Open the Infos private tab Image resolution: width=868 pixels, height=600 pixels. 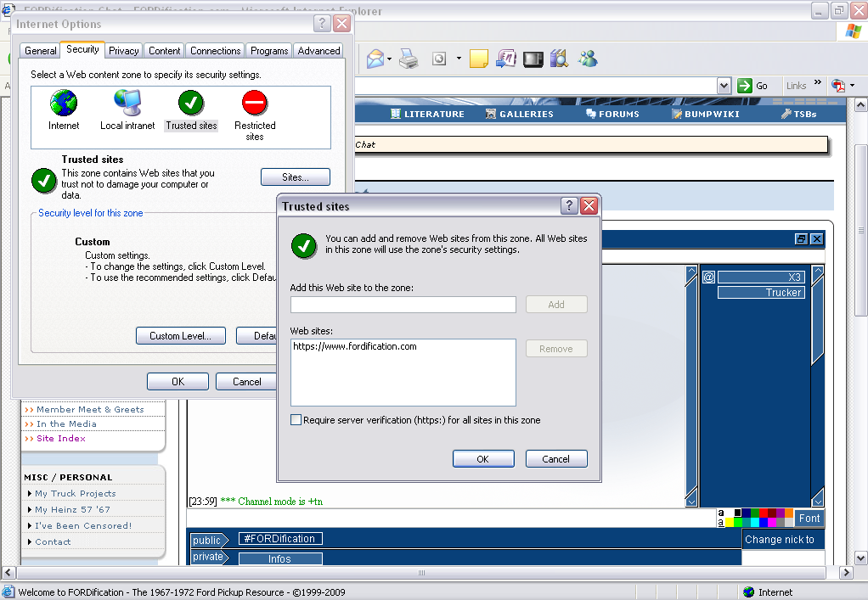point(280,558)
